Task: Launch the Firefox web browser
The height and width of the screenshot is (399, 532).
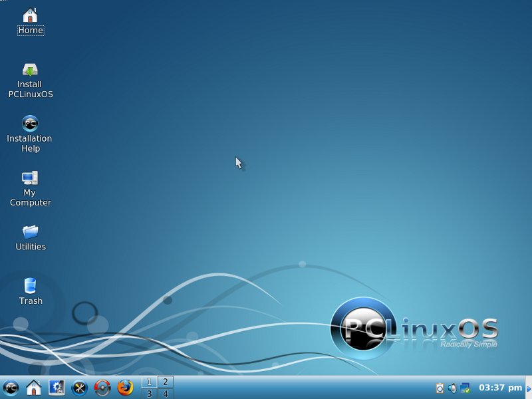Action: [x=125, y=387]
